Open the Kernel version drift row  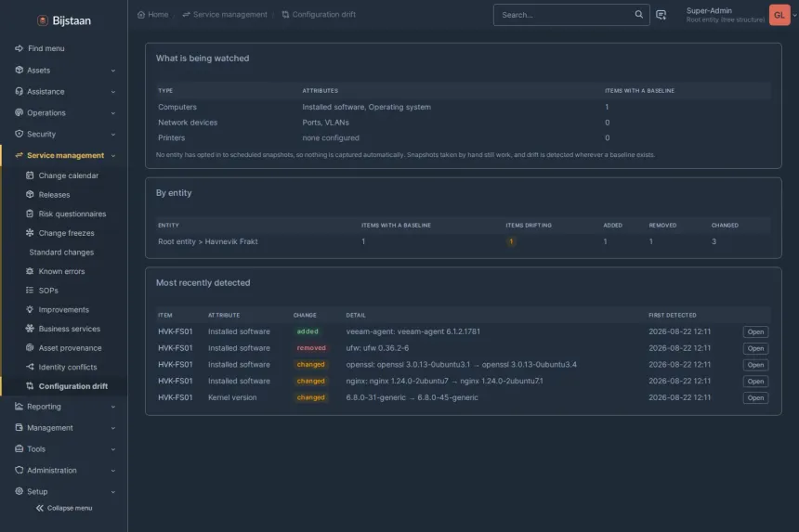click(755, 397)
